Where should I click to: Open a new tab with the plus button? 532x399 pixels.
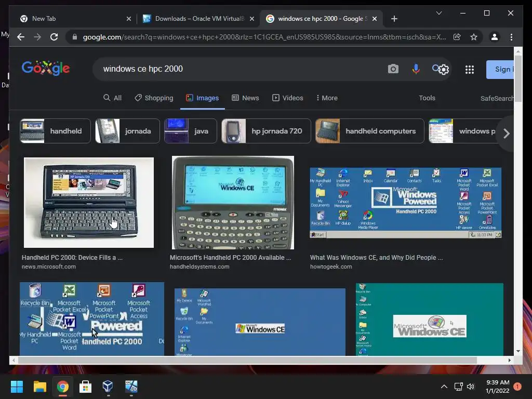pos(394,19)
